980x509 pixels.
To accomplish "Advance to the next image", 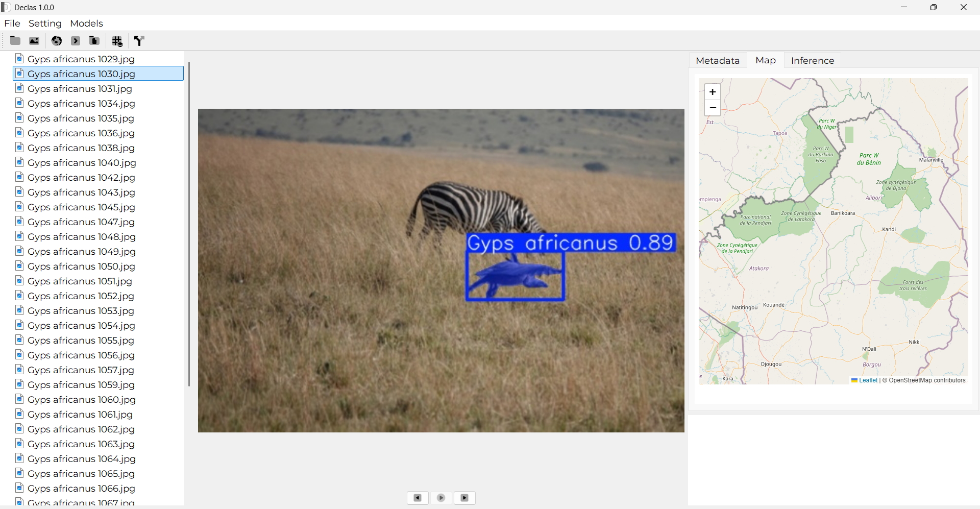I will coord(464,498).
